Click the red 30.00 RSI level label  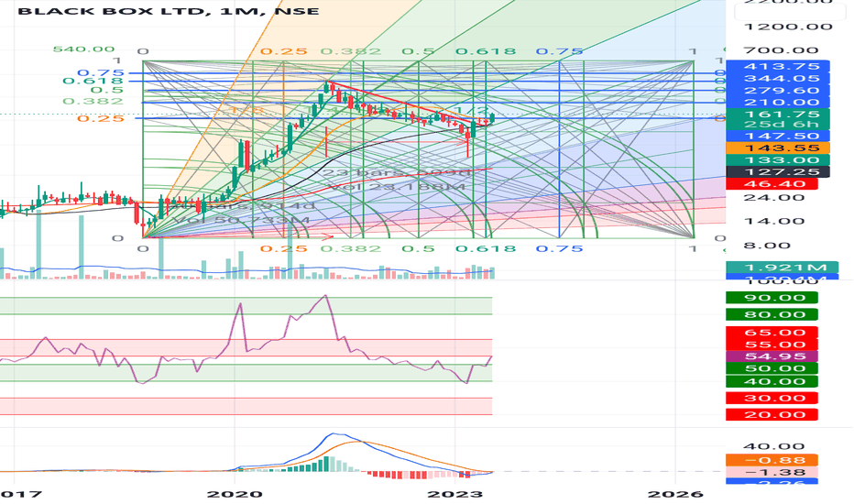772,399
